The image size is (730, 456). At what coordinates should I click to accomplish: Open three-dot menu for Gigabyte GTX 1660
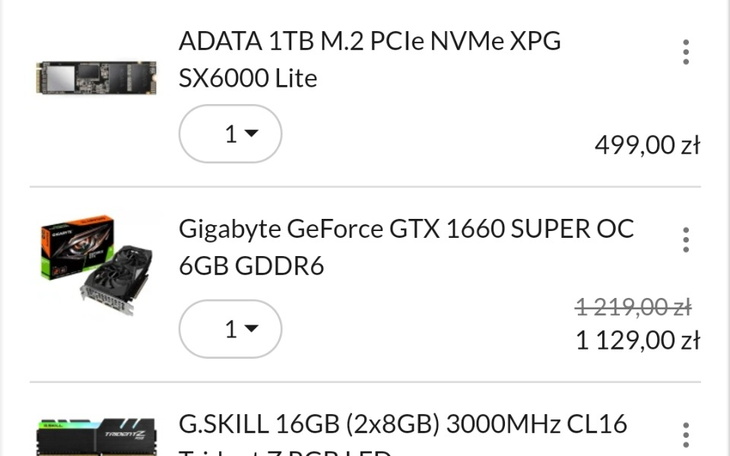686,240
